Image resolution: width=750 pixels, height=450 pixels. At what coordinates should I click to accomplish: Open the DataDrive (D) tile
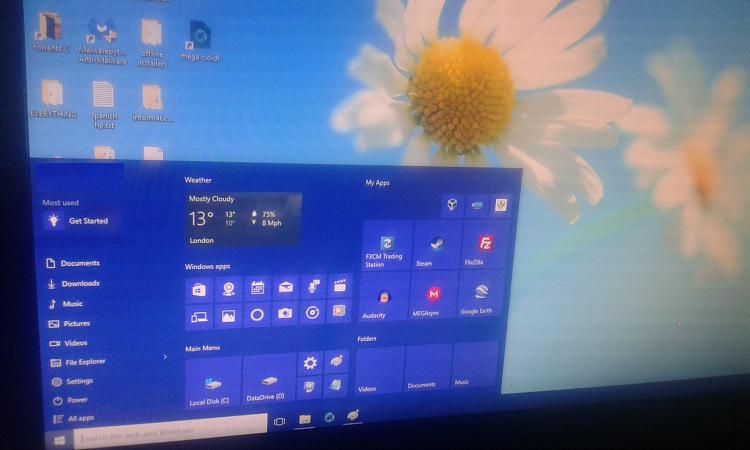[x=269, y=379]
